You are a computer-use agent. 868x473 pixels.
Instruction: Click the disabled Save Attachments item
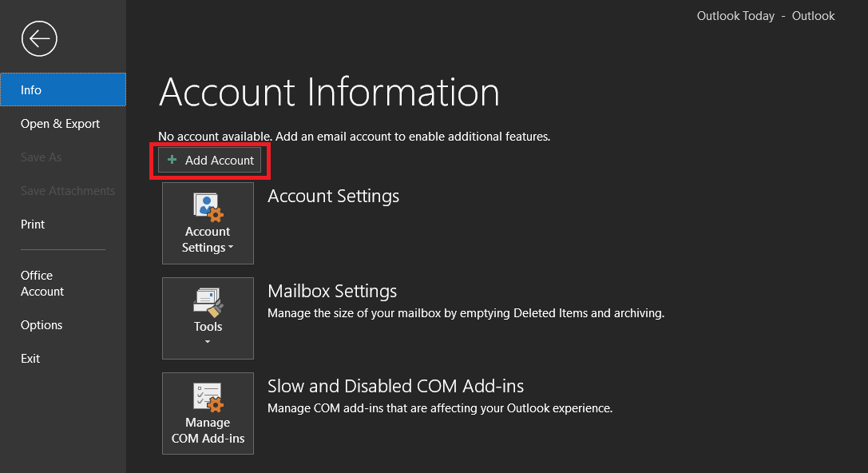pos(68,190)
